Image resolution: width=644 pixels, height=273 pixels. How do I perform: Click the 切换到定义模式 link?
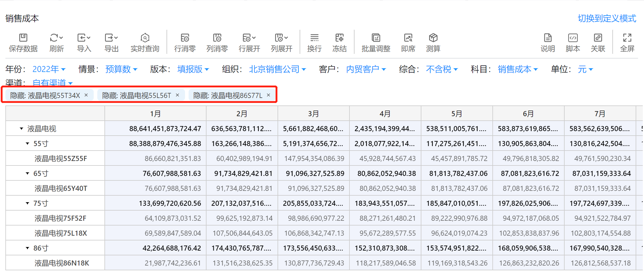[607, 19]
